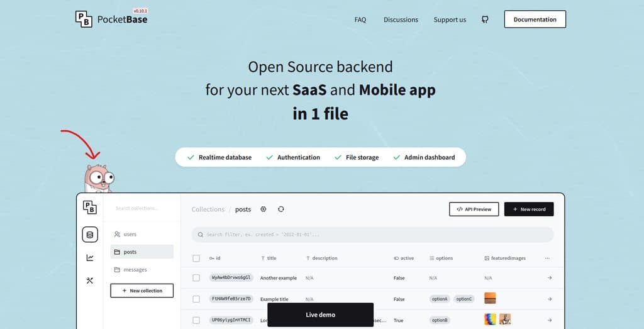The image size is (644, 329).
Task: Launch the Live demo
Action: (320, 315)
